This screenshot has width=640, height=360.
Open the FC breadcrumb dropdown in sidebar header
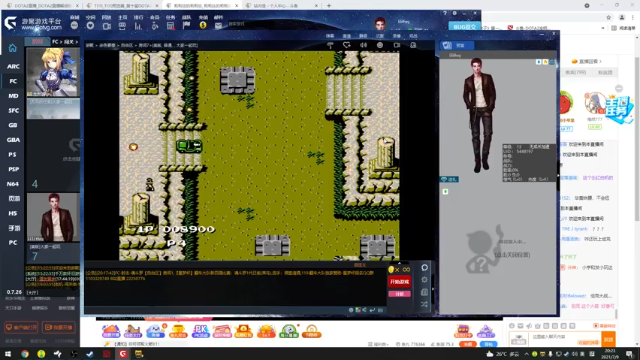click(x=55, y=42)
